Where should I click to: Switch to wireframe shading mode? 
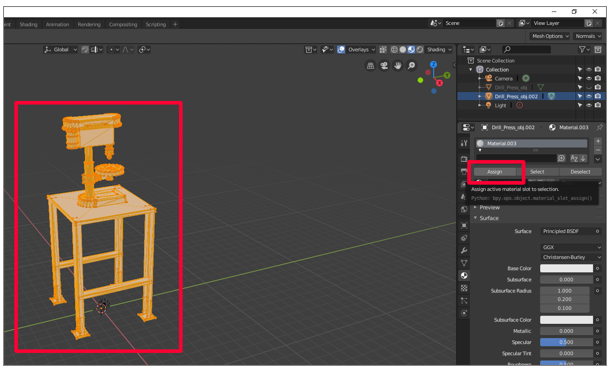(394, 50)
